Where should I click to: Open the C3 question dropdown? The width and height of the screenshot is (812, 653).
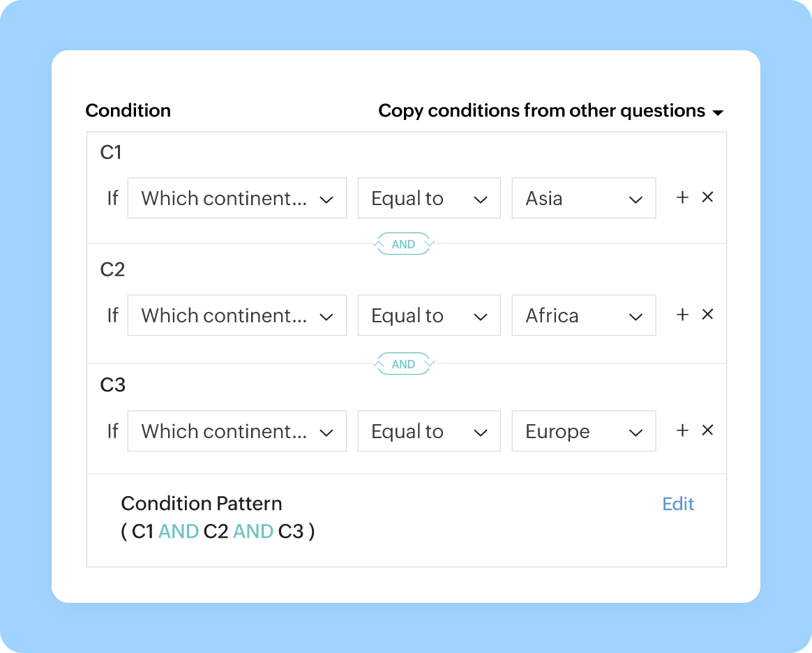236,431
